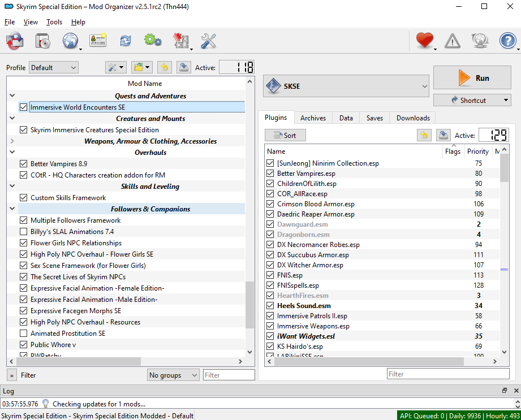Click the warning triangle Notifications icon
This screenshot has height=420, width=521.
[452, 41]
